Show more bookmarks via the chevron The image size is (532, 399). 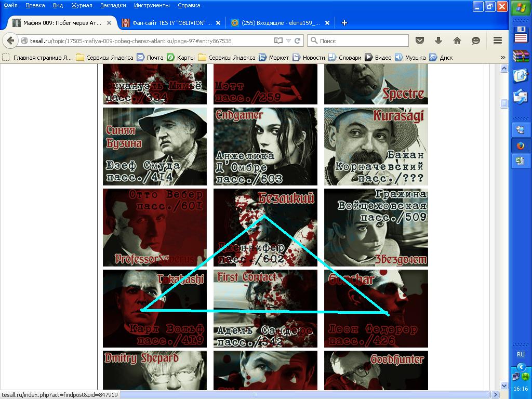(503, 57)
